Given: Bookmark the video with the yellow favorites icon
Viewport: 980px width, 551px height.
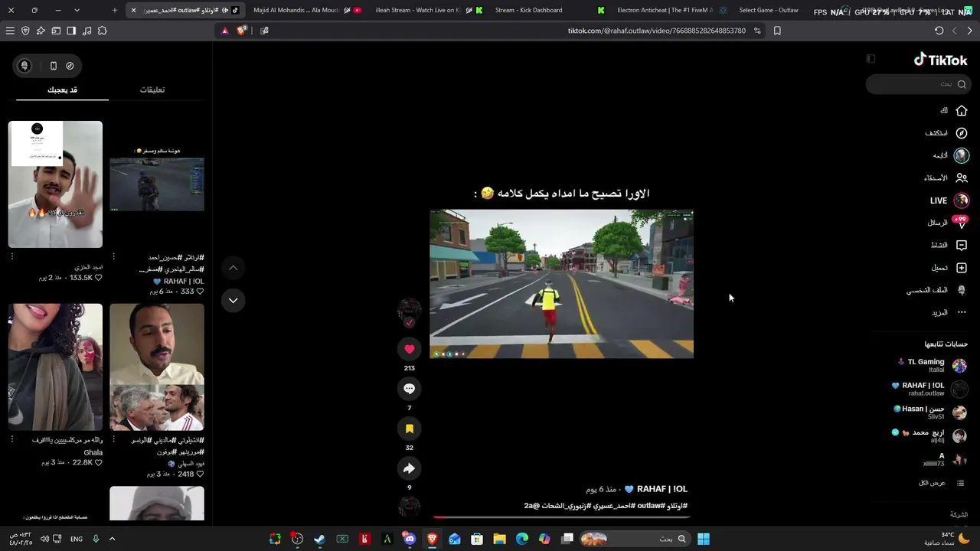Looking at the screenshot, I should (409, 429).
